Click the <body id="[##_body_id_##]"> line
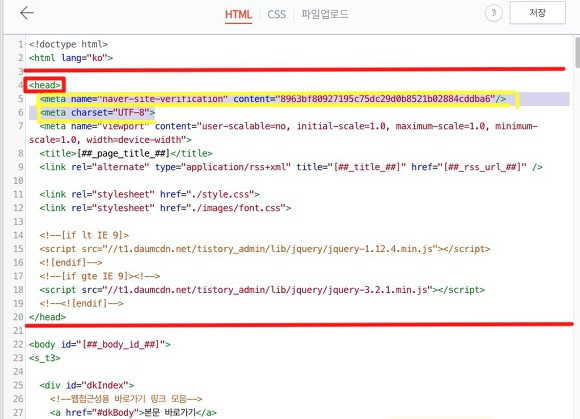 (100, 344)
